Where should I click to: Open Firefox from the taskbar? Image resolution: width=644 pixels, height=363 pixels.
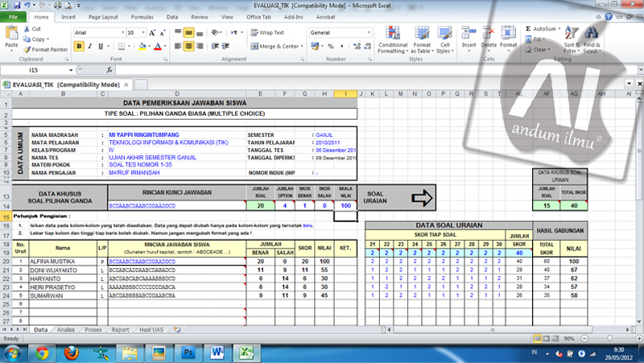point(71,353)
